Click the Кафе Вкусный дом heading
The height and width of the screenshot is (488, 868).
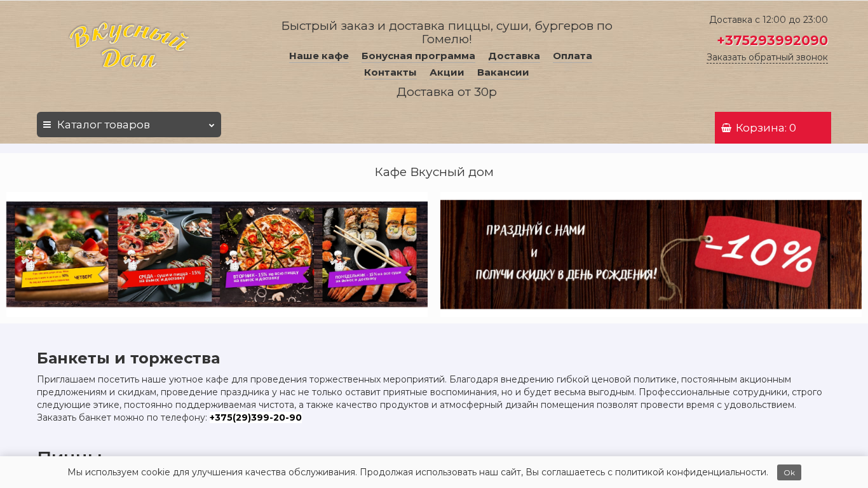pos(434,172)
